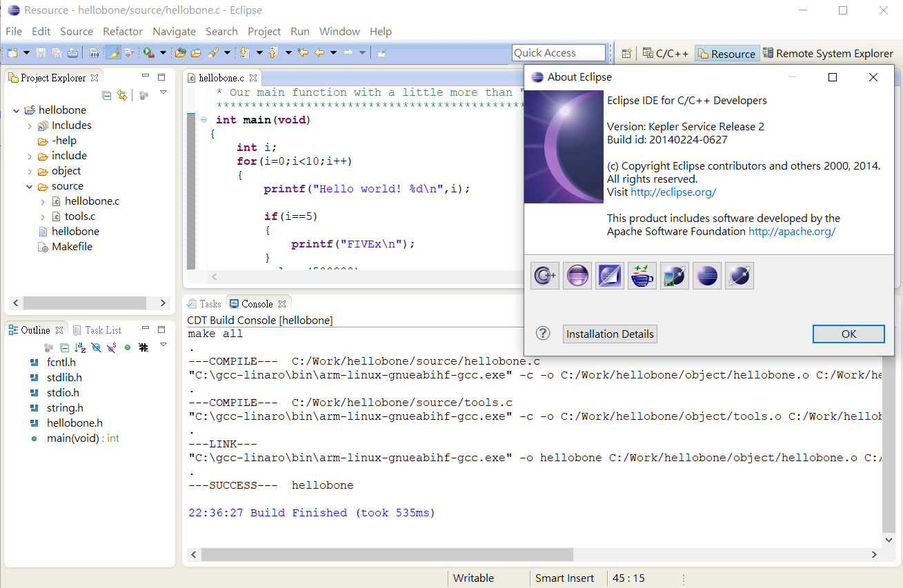The width and height of the screenshot is (903, 588).
Task: Collapse the source folder
Action: point(30,186)
